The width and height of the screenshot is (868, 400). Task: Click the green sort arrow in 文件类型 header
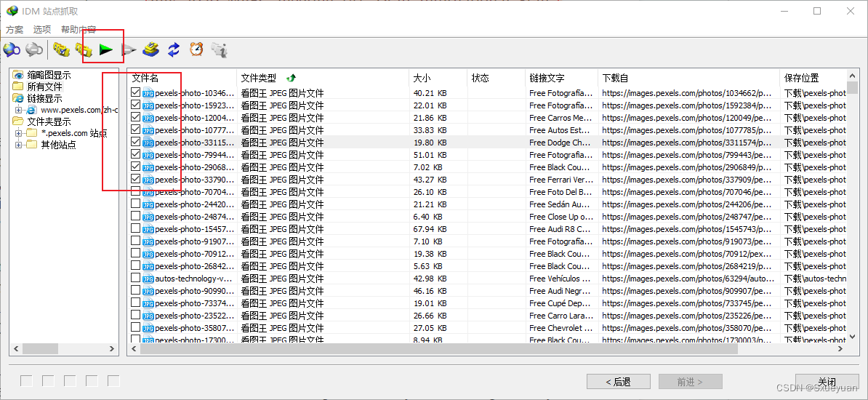pyautogui.click(x=291, y=78)
